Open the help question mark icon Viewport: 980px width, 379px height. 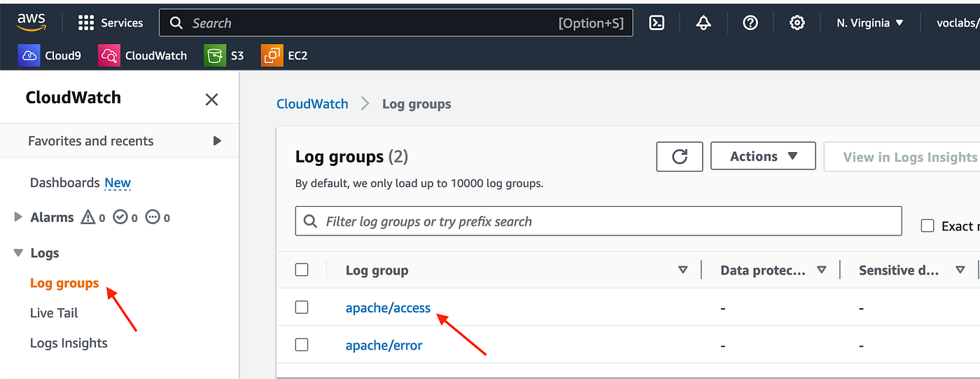(x=750, y=23)
